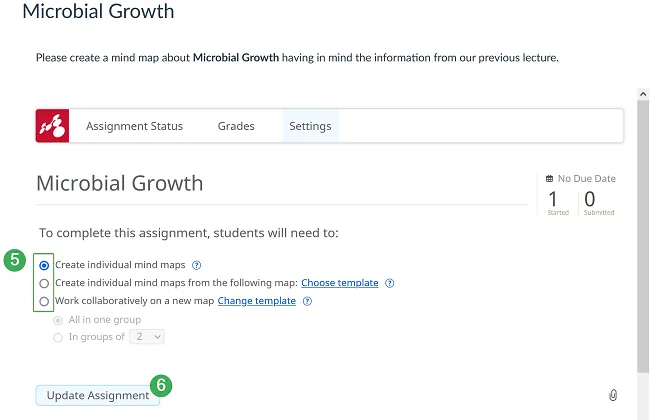Click the calendar icon by No Due Date
This screenshot has width=650, height=420.
(x=549, y=178)
